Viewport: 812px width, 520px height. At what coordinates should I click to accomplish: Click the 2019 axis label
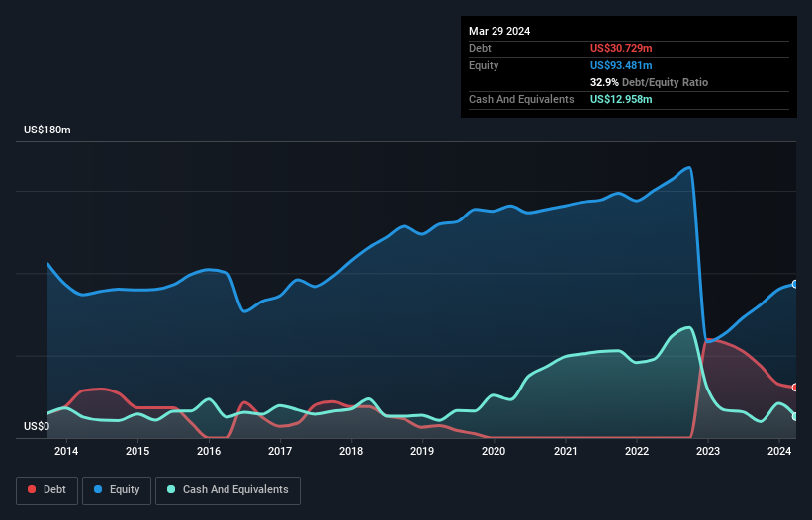pyautogui.click(x=422, y=451)
